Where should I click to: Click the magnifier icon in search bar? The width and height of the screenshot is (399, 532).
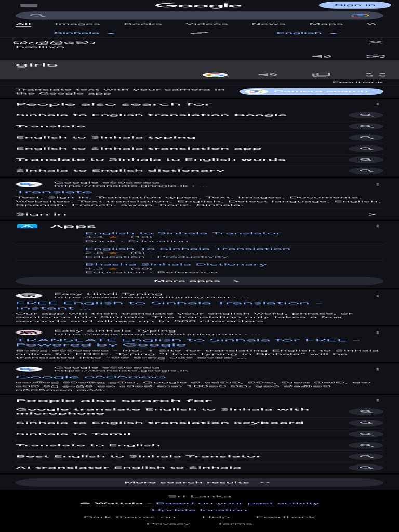click(37, 15)
